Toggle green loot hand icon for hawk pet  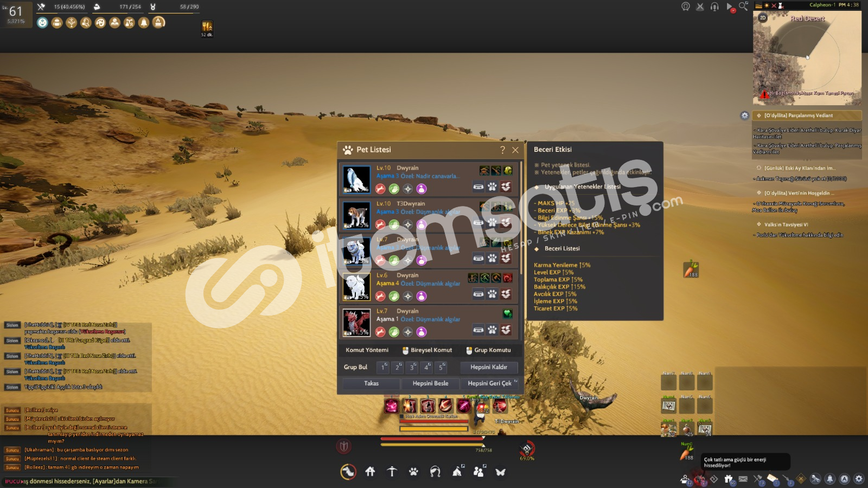394,189
